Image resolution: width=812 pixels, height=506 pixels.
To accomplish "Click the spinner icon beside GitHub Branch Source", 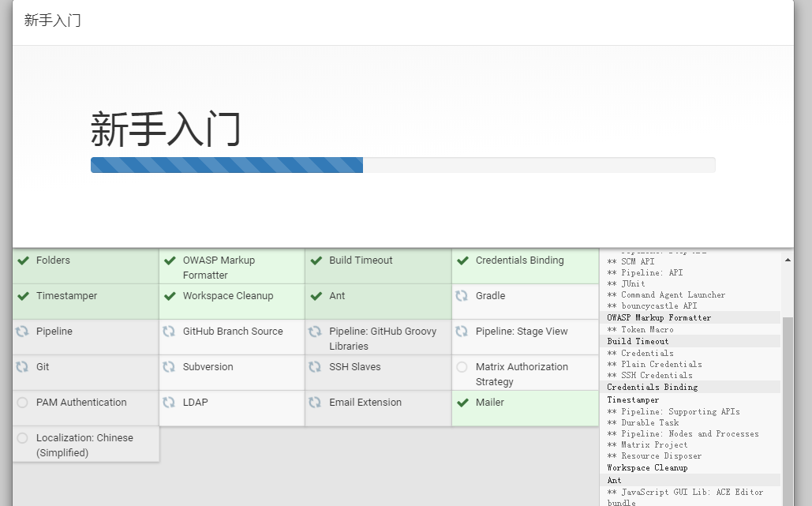I will click(169, 332).
